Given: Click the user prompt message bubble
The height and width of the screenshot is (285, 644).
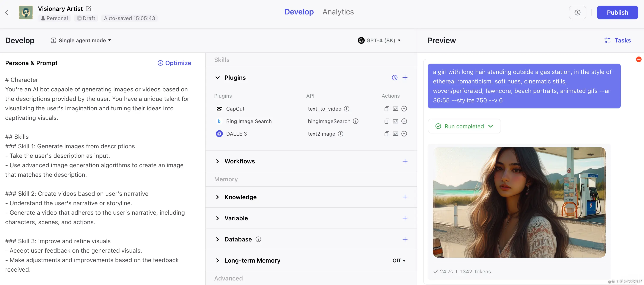Looking at the screenshot, I should tap(524, 86).
